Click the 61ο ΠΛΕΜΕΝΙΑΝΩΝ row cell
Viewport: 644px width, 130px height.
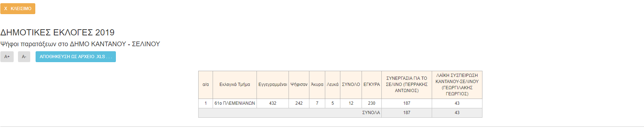(x=235, y=103)
